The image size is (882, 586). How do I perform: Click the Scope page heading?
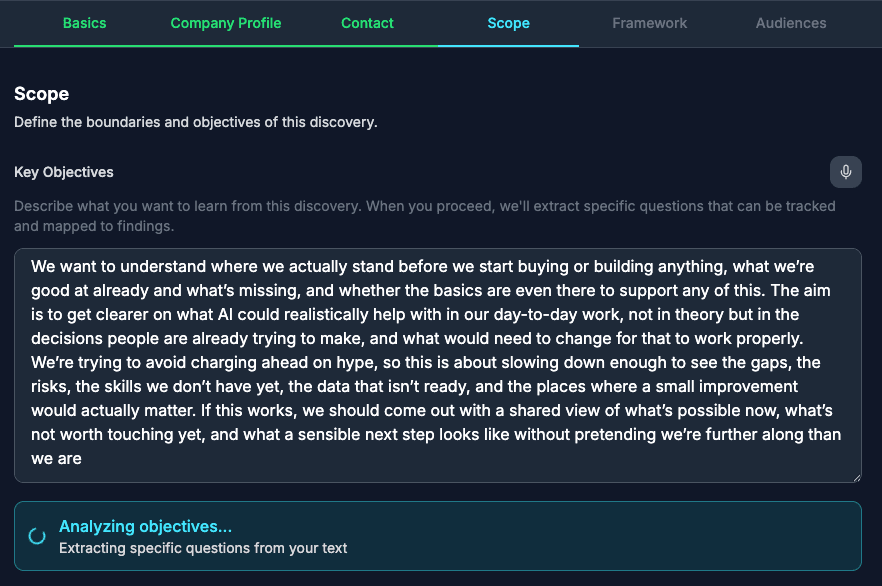(41, 93)
